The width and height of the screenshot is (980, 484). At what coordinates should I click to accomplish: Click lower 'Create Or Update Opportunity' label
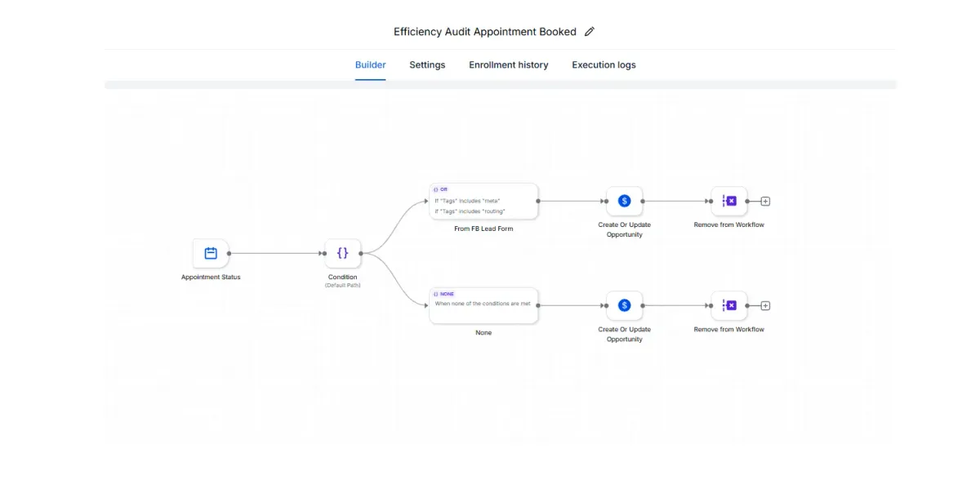point(624,335)
